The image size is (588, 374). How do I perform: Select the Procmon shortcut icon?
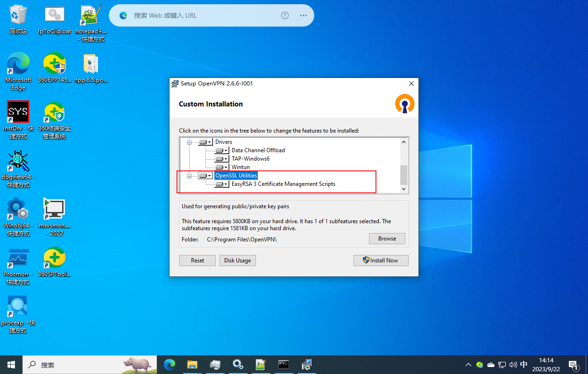(18, 266)
